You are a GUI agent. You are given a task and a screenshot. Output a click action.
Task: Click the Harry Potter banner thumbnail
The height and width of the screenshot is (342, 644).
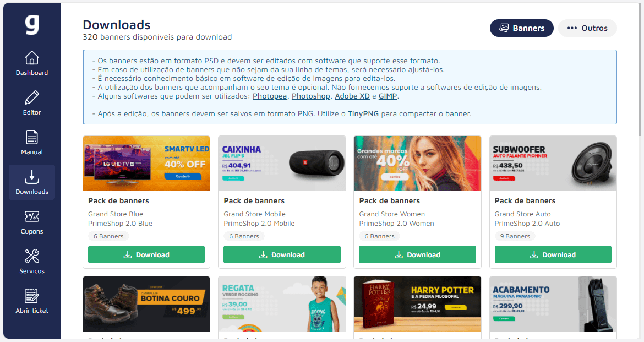(x=417, y=304)
